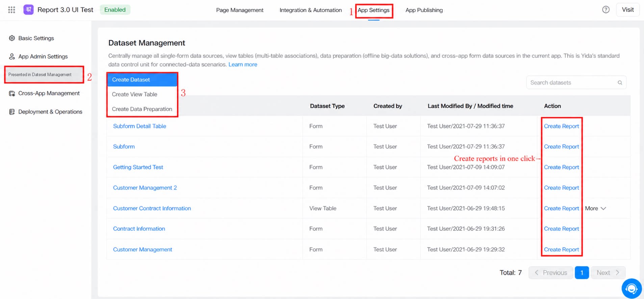Create Report for Subform Detail Table

coord(561,126)
